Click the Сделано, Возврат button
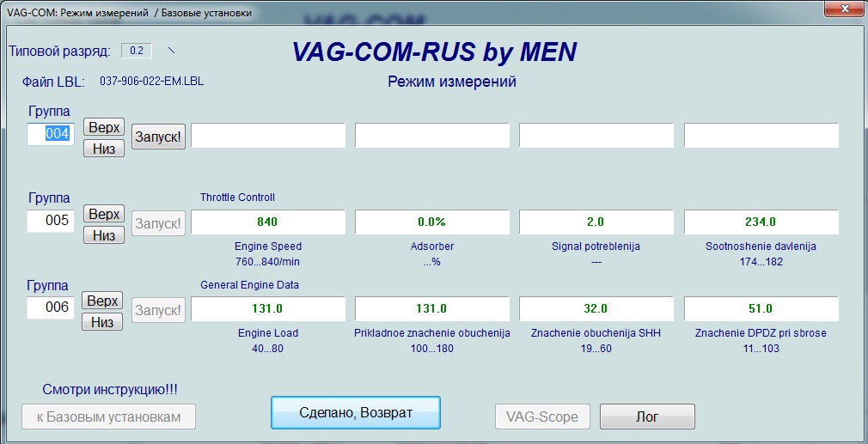 [356, 412]
